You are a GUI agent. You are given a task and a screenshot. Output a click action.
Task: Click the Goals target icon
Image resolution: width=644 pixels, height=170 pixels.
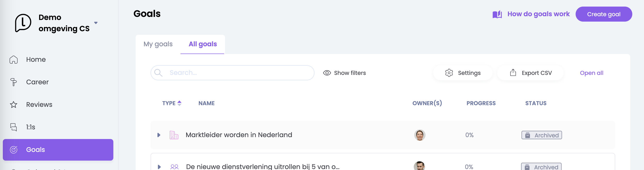tap(14, 150)
